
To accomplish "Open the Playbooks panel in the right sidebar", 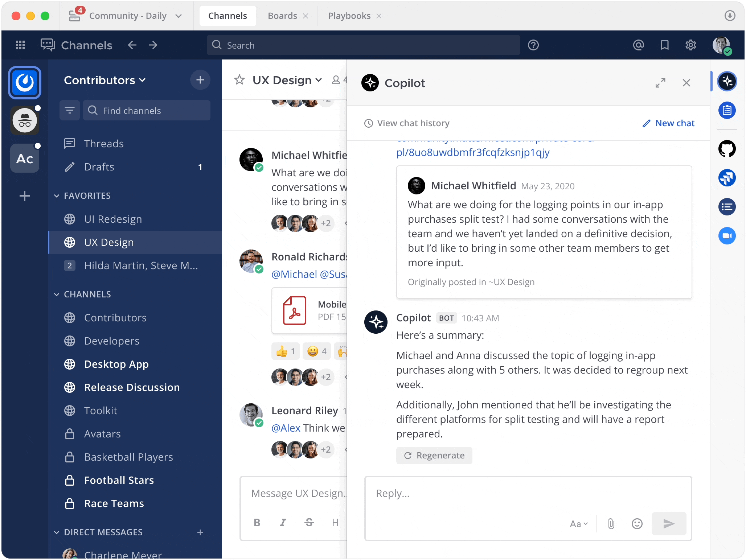I will [x=727, y=111].
